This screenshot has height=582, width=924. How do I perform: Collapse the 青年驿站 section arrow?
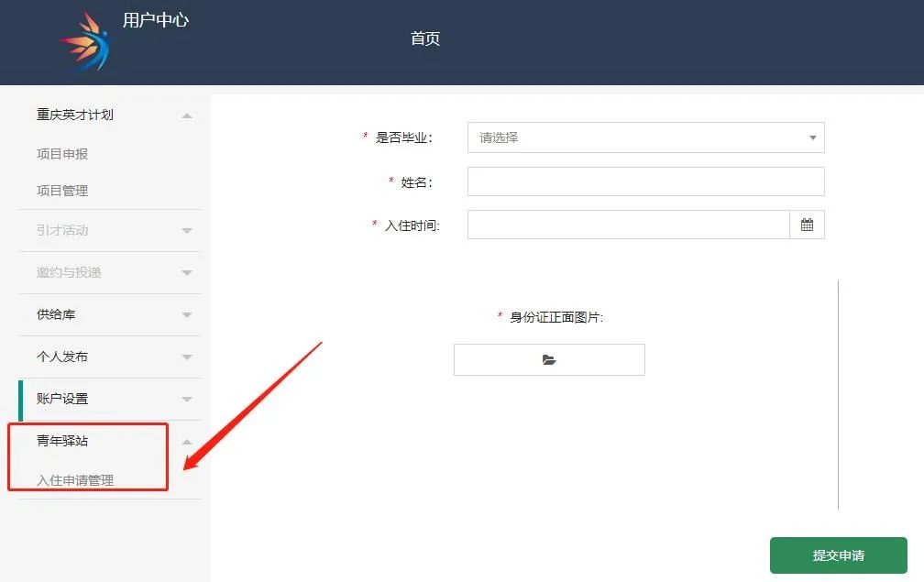click(x=187, y=442)
